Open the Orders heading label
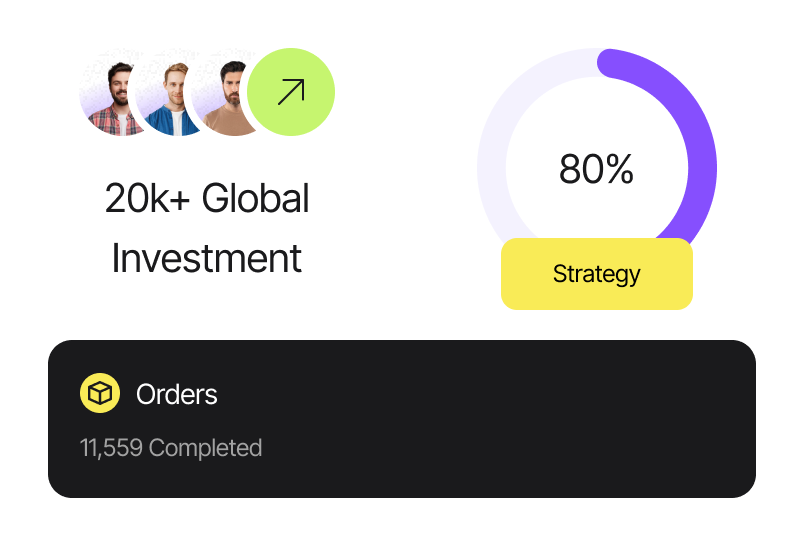The width and height of the screenshot is (804, 546). click(x=177, y=394)
